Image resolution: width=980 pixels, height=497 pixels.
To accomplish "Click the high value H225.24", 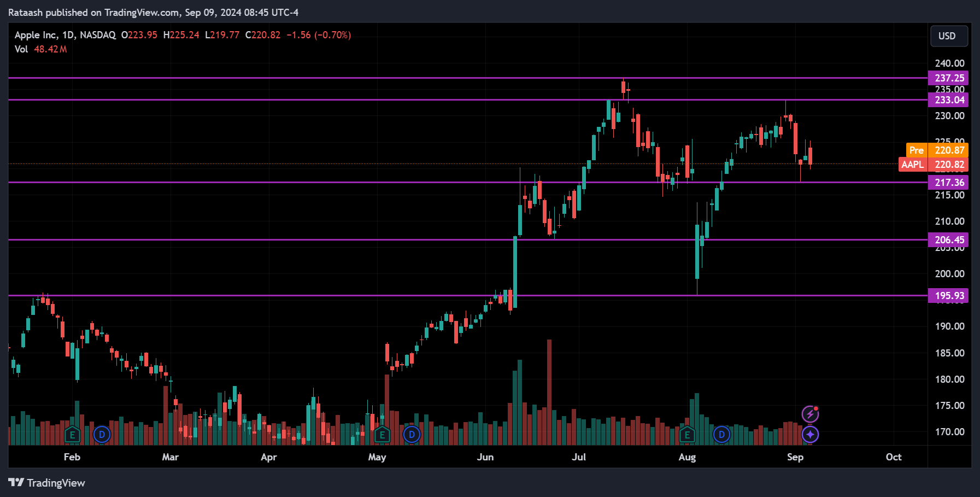I will pos(181,35).
